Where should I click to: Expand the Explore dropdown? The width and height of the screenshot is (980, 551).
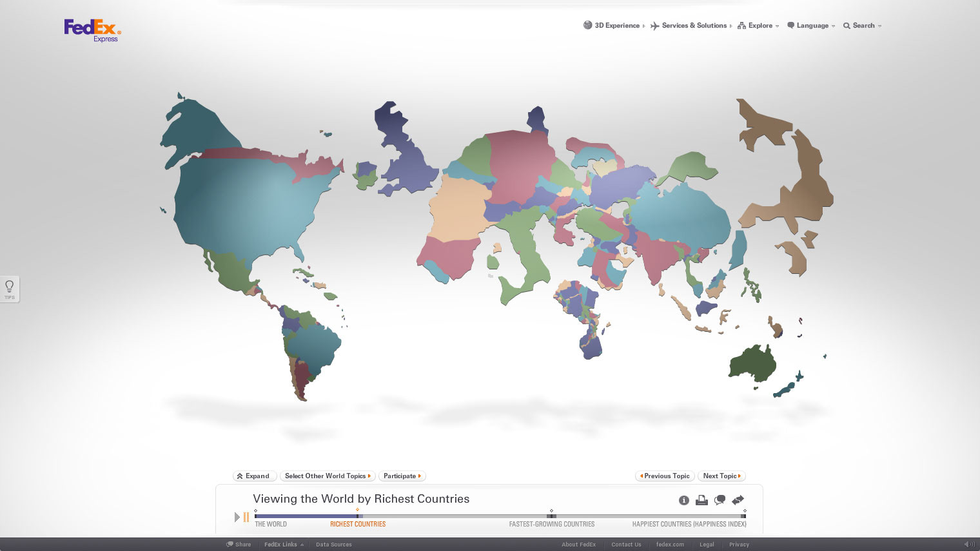click(759, 26)
